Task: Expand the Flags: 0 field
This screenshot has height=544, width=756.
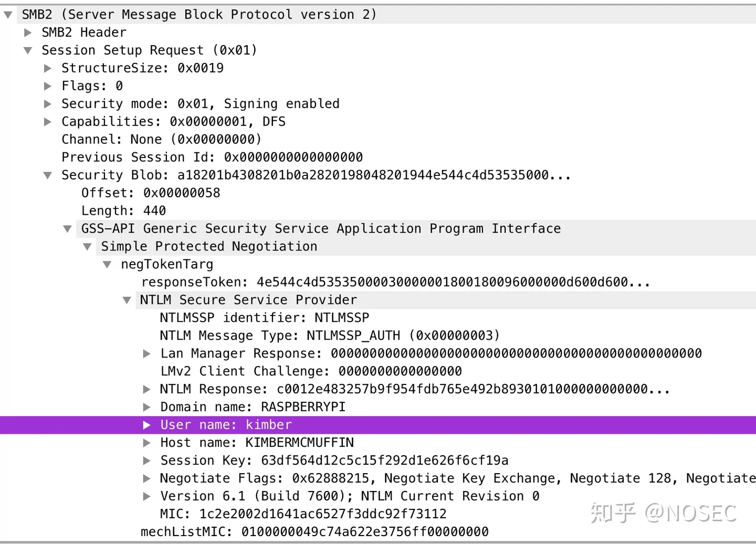Action: [x=48, y=86]
